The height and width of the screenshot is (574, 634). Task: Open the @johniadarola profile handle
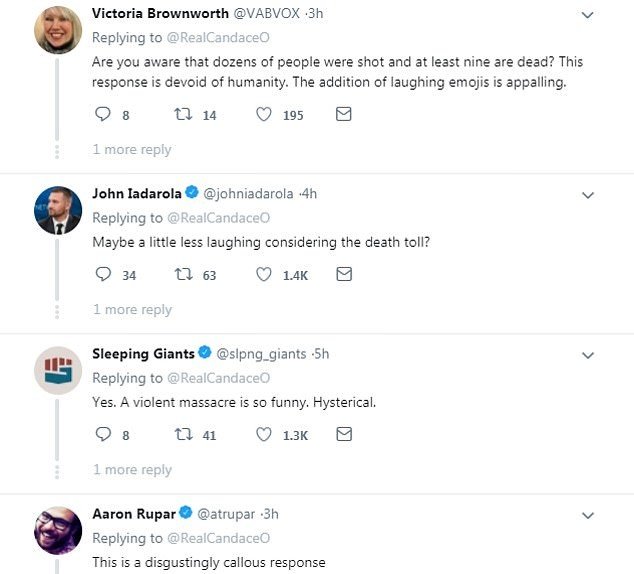[x=251, y=193]
